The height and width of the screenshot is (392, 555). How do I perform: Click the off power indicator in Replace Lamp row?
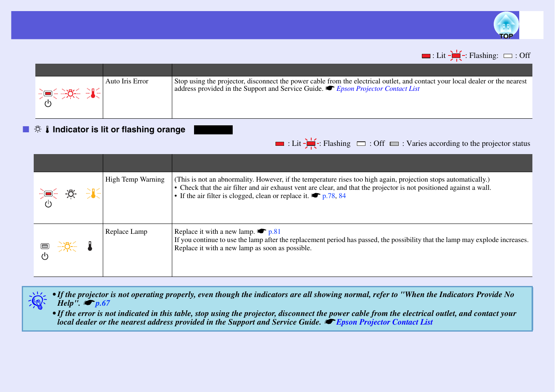tap(45, 246)
